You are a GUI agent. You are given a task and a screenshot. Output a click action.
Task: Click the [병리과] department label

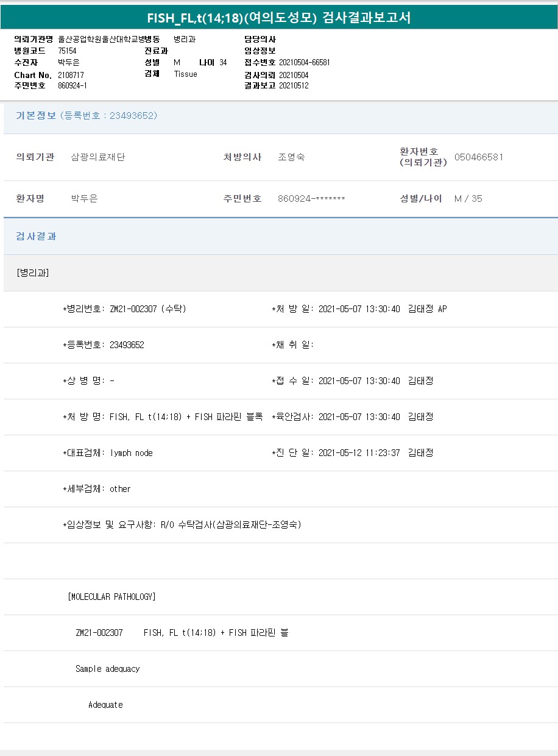coord(33,273)
